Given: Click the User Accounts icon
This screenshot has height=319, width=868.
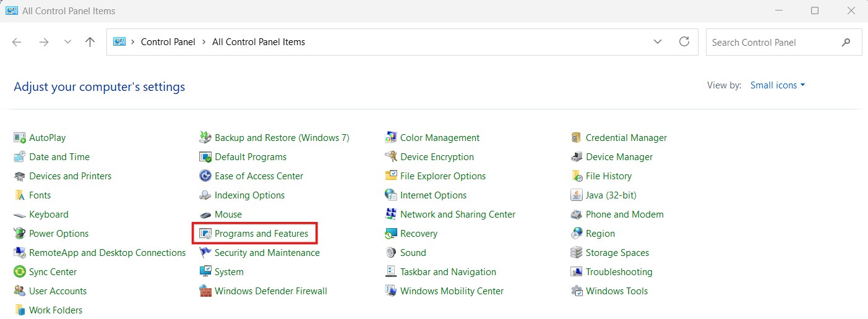Looking at the screenshot, I should coord(20,291).
